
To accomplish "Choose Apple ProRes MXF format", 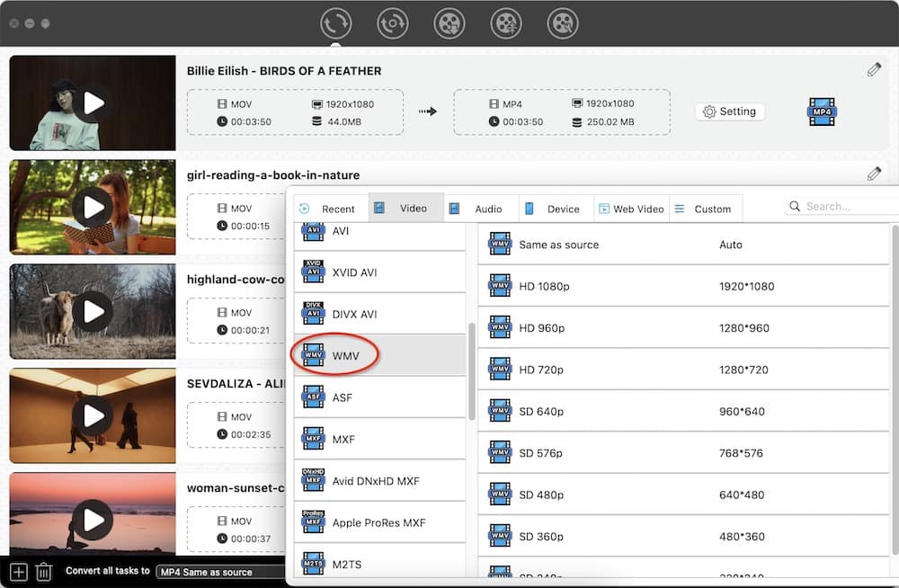I will pos(379,522).
